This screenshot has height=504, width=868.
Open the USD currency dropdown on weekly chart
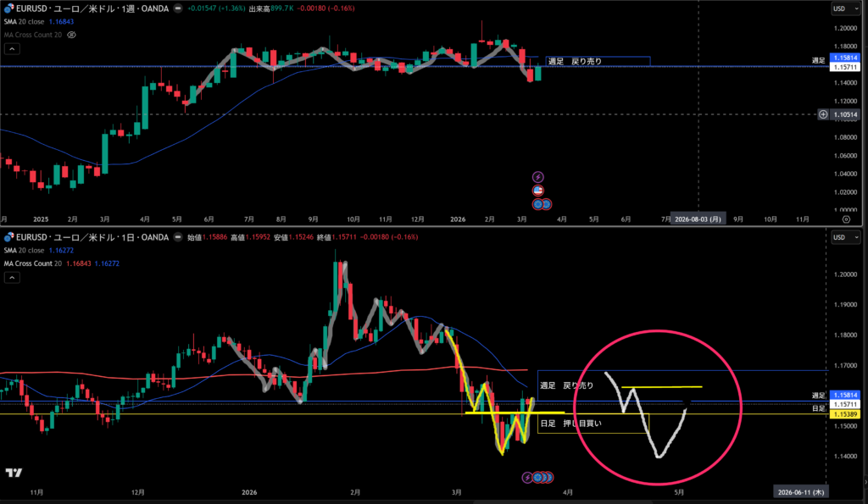click(840, 8)
